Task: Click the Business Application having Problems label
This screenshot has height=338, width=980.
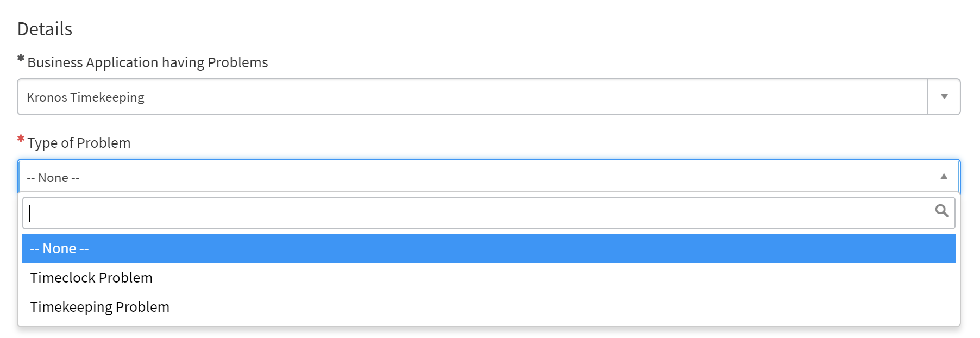Action: coord(147,62)
